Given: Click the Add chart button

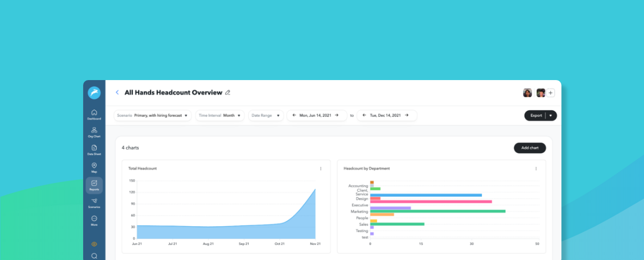Looking at the screenshot, I should click(530, 148).
